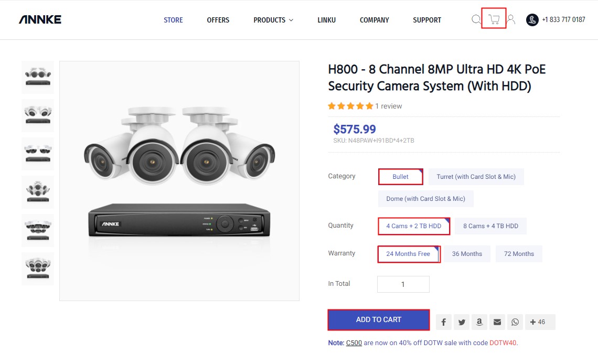The width and height of the screenshot is (598, 364).
Task: Share by email icon
Action: pyautogui.click(x=497, y=322)
